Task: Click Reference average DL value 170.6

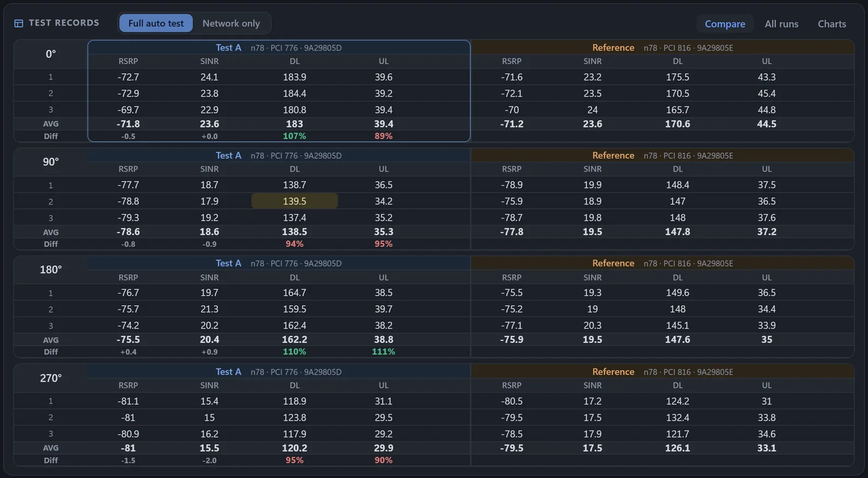Action: (678, 124)
